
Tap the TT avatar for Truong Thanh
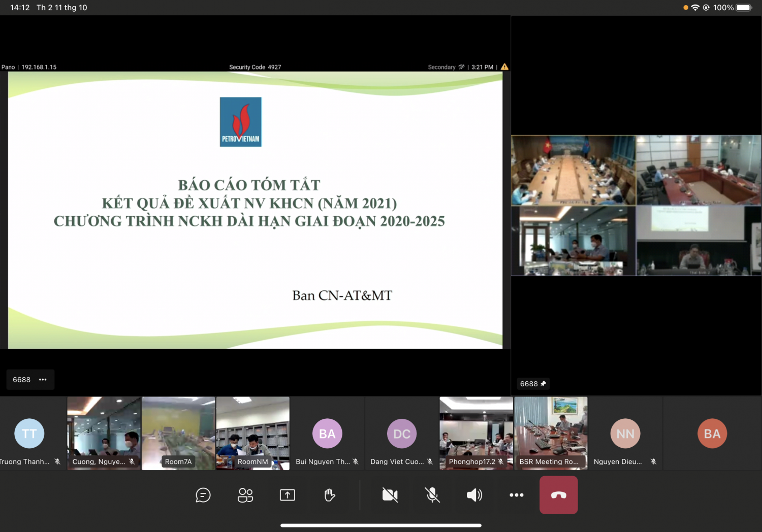pyautogui.click(x=29, y=434)
